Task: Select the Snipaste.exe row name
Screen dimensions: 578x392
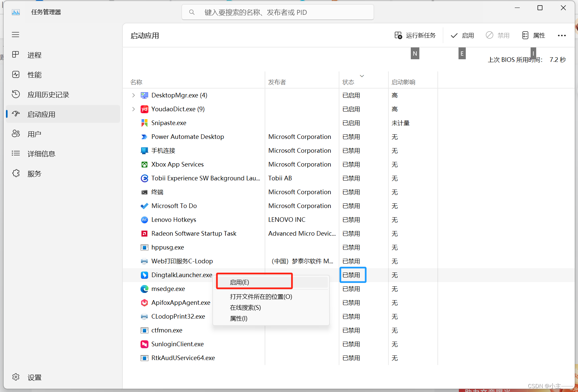Action: pyautogui.click(x=169, y=123)
